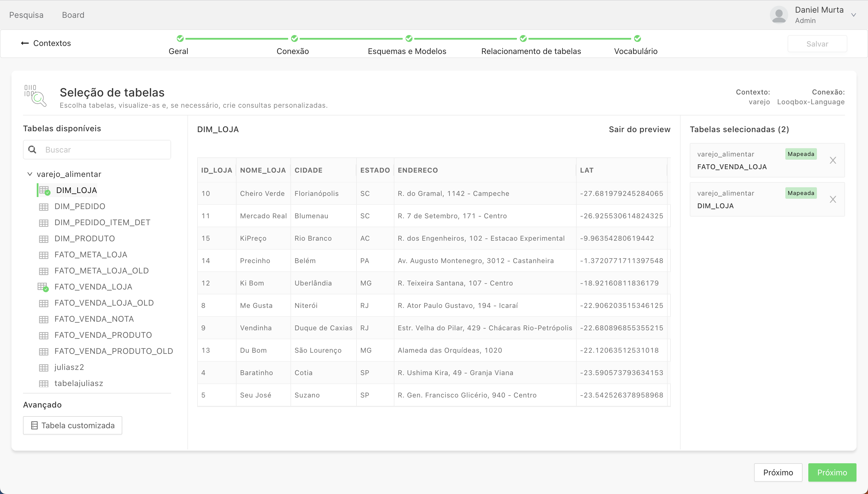Viewport: 868px width, 494px height.
Task: Open the Board menu item
Action: coord(73,15)
